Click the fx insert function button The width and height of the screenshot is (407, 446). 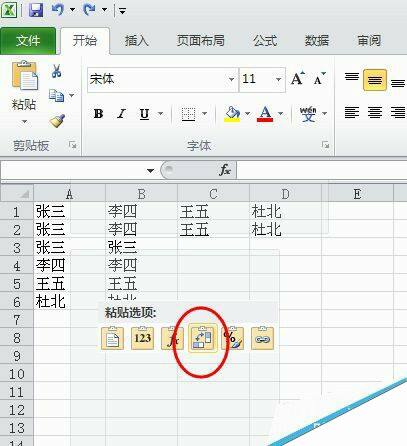pos(225,170)
